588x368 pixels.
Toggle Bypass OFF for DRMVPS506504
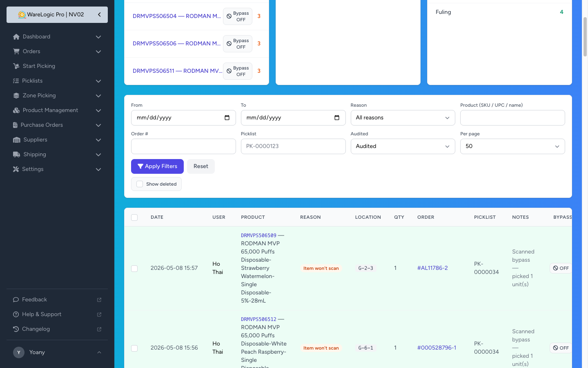point(238,16)
